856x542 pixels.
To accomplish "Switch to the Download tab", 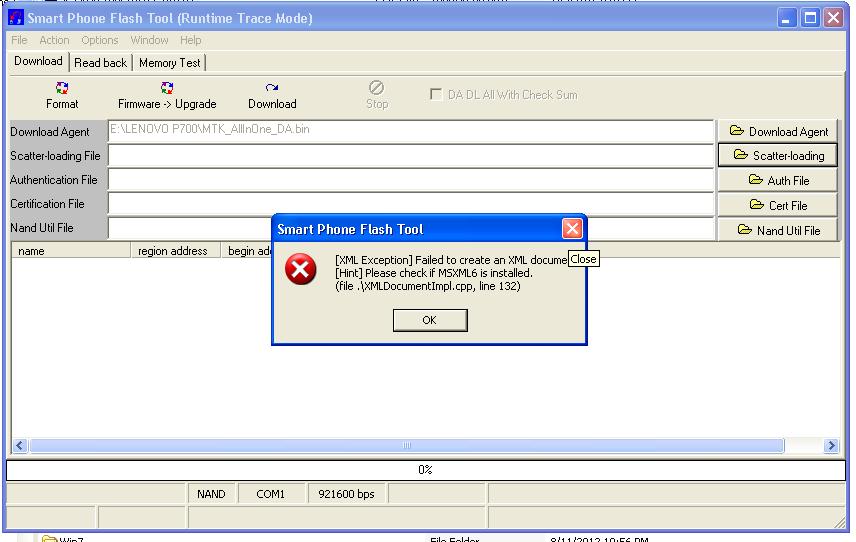I will point(38,61).
